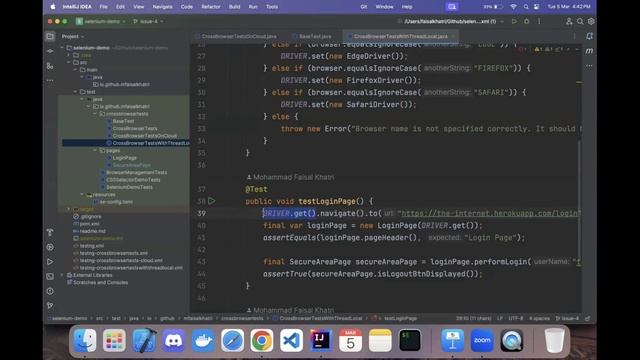Open the Notifications bell icon

(589, 36)
